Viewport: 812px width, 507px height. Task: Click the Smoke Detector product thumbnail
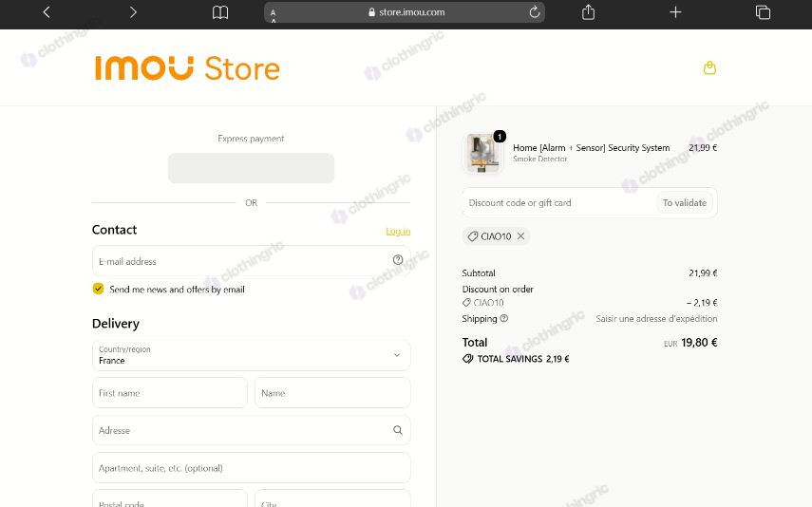(482, 152)
